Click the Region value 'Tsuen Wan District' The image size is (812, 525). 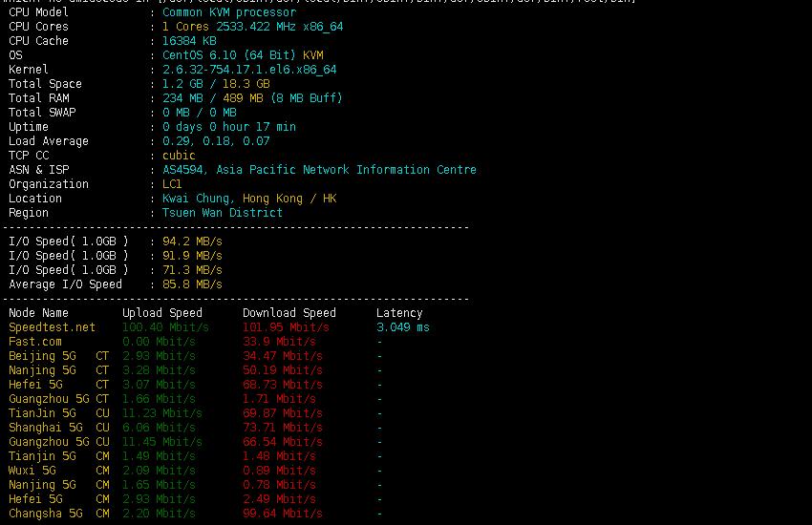point(223,213)
